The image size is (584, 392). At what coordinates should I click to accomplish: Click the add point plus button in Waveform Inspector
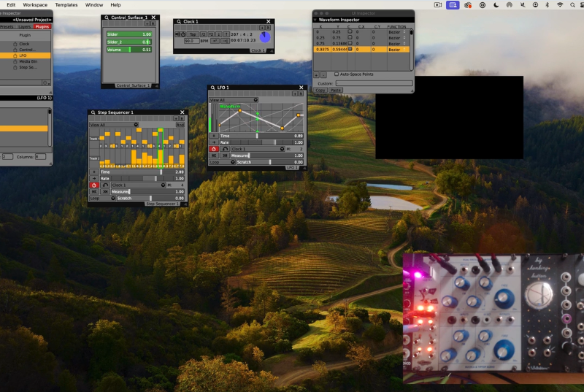coord(316,74)
